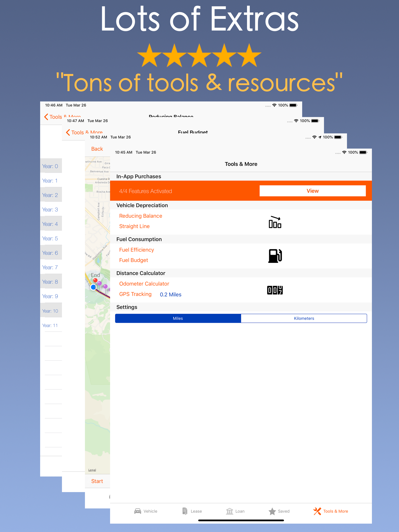Open Straight Line depreciation

pyautogui.click(x=134, y=226)
